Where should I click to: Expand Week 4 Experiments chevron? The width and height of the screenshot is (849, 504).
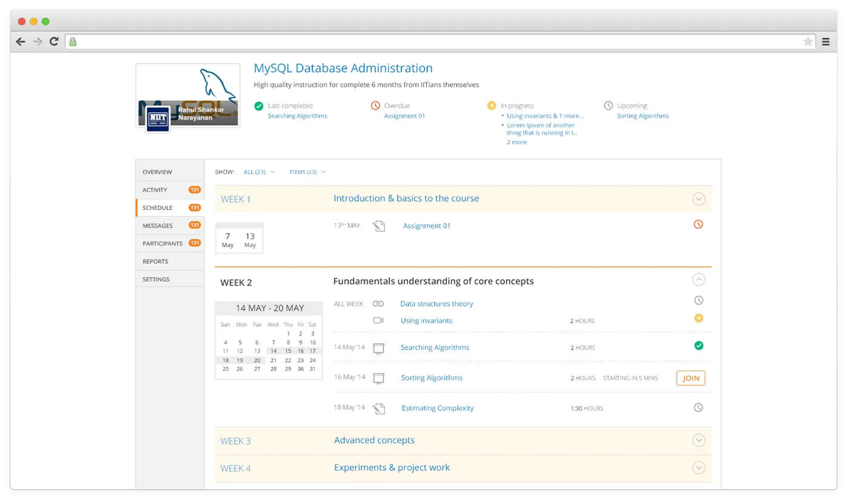coord(699,468)
